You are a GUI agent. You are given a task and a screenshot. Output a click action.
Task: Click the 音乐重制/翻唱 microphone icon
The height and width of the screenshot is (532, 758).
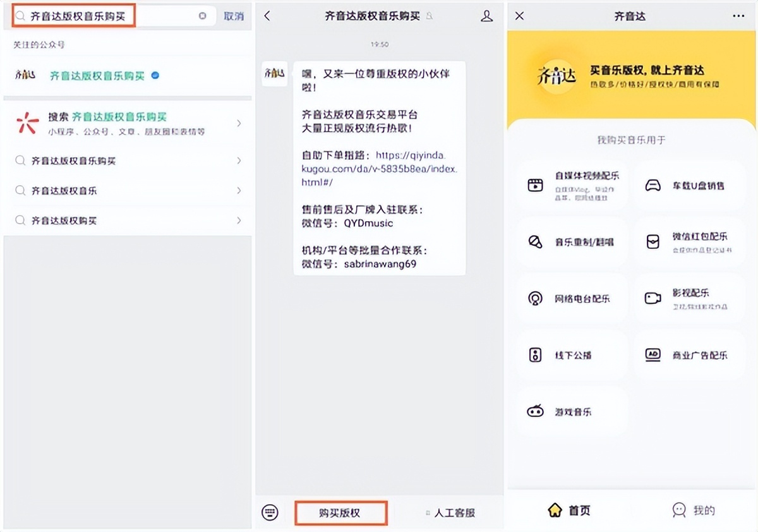[x=536, y=241]
